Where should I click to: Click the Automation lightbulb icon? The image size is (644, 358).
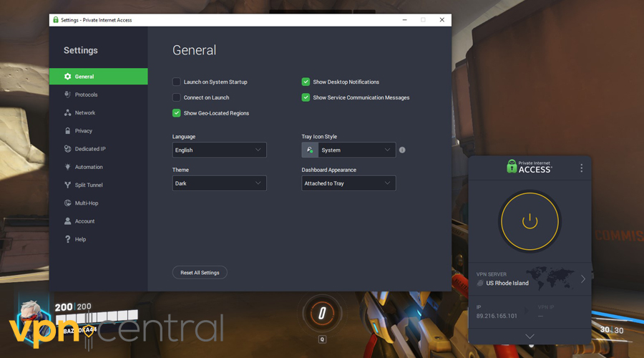(x=68, y=167)
